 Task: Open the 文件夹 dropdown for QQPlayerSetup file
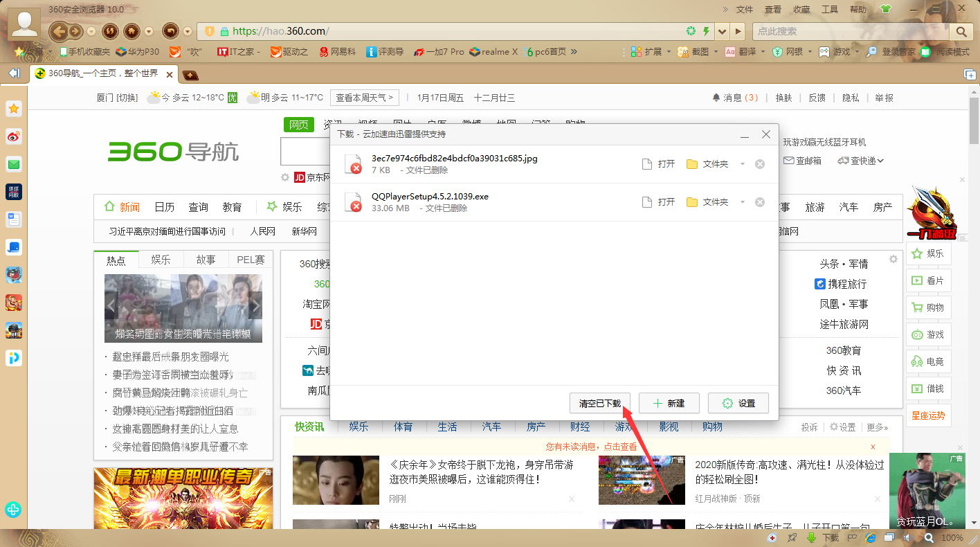[x=741, y=201]
